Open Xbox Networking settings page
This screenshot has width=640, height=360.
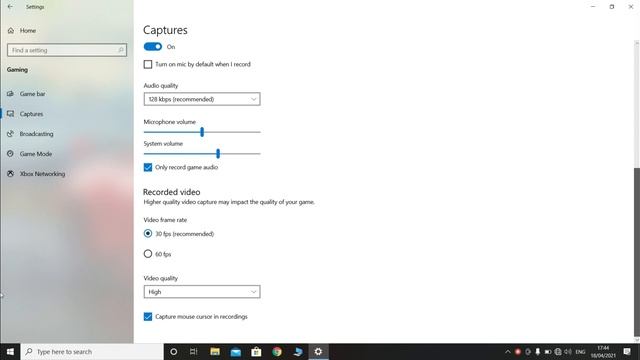click(36, 174)
